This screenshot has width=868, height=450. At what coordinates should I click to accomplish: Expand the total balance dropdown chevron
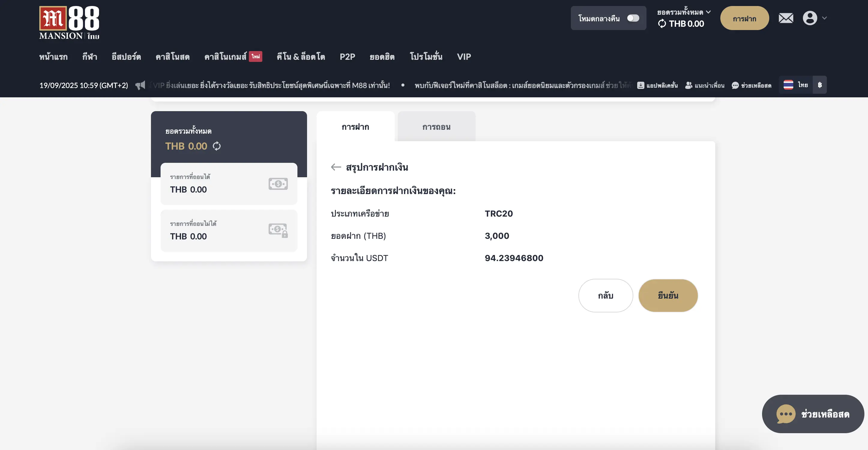pos(708,12)
